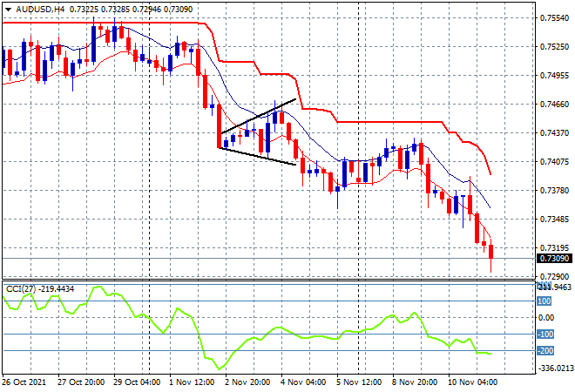Click the lower black descending trendline
Screen dimensions: 575x392
257,155
